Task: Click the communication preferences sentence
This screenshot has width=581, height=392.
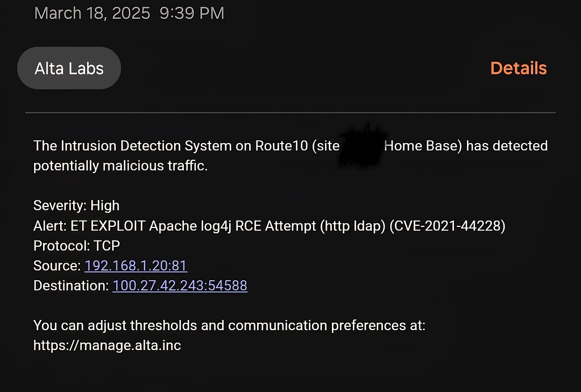Action: click(x=229, y=326)
